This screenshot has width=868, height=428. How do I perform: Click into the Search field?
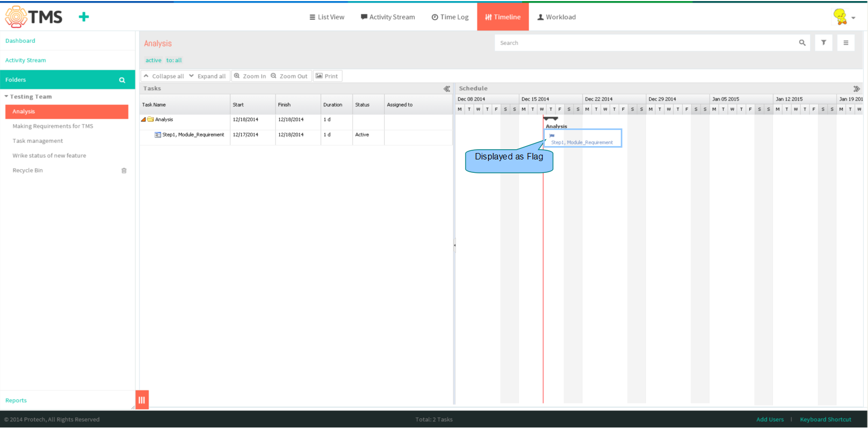645,43
